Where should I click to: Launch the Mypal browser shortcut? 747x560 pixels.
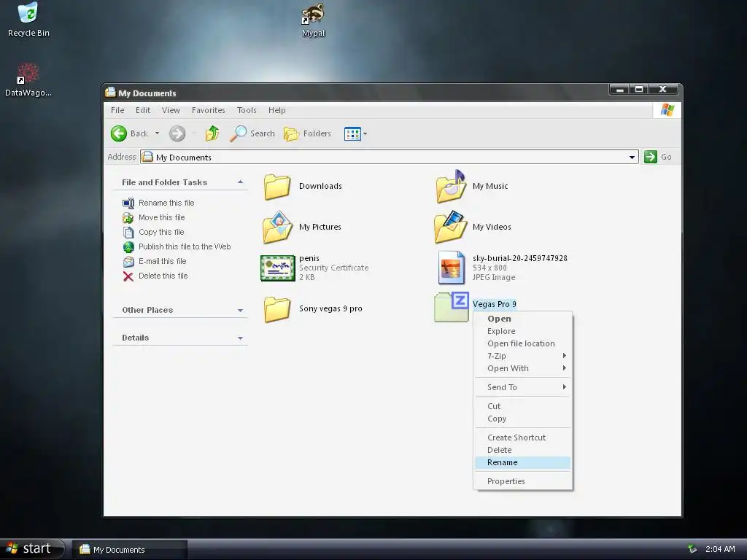[313, 20]
